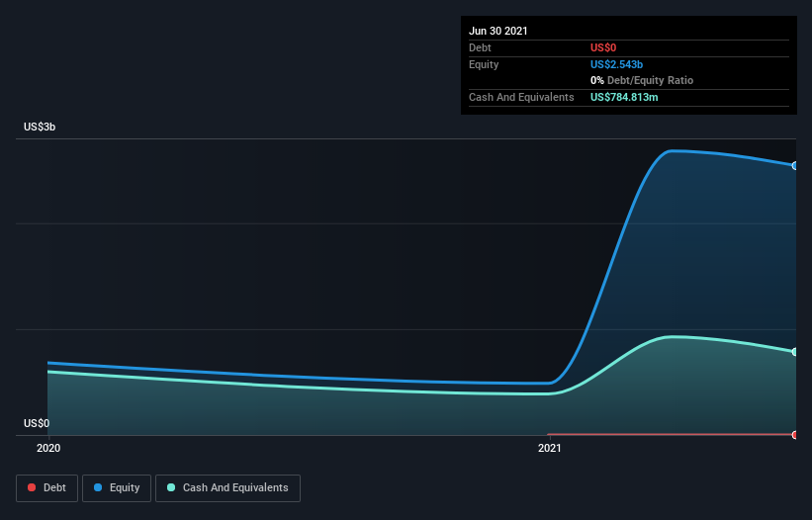This screenshot has width=812, height=520.
Task: Click the red US$0 debt value in tooltip
Action: point(603,47)
